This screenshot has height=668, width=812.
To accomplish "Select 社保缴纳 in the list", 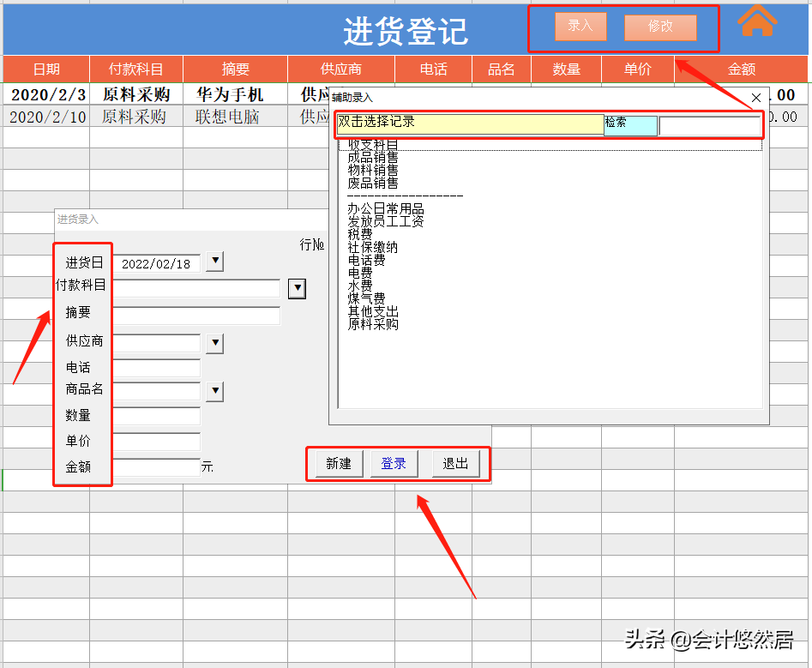I will point(373,247).
